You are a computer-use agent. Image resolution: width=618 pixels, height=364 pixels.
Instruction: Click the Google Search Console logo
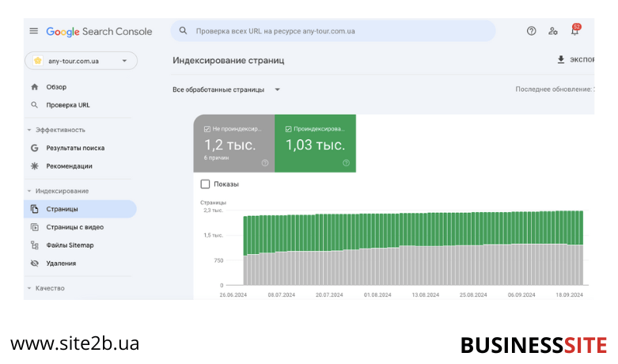pos(99,32)
